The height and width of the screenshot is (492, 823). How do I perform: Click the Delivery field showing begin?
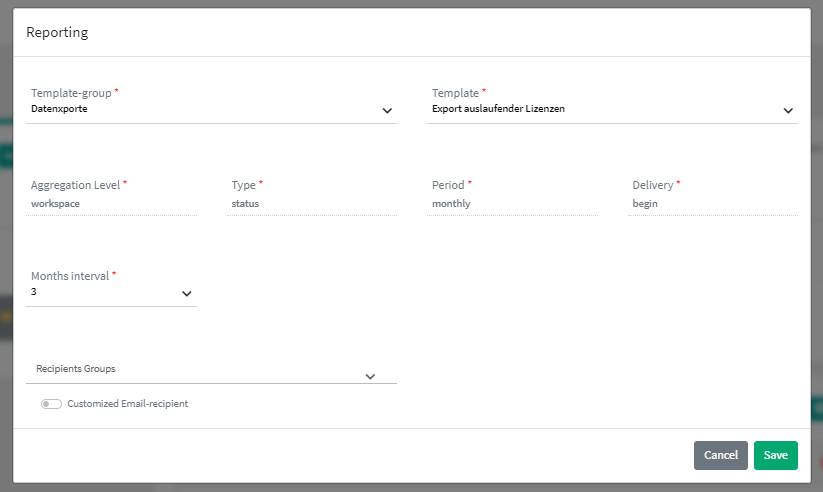(x=712, y=203)
